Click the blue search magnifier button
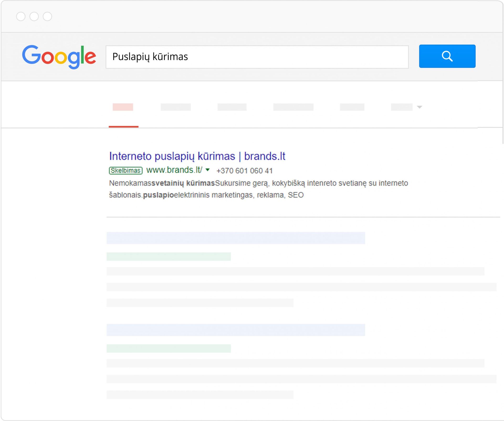Viewport: 504px width, 421px height. point(447,56)
